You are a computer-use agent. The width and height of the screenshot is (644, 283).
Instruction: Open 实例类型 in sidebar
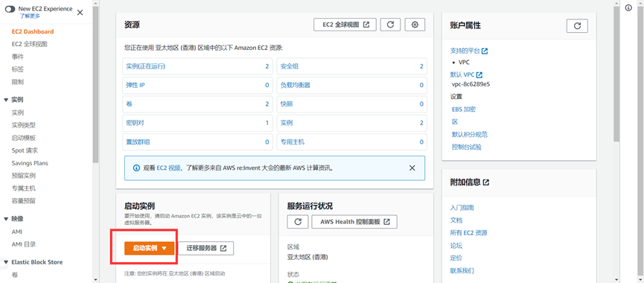coord(23,125)
